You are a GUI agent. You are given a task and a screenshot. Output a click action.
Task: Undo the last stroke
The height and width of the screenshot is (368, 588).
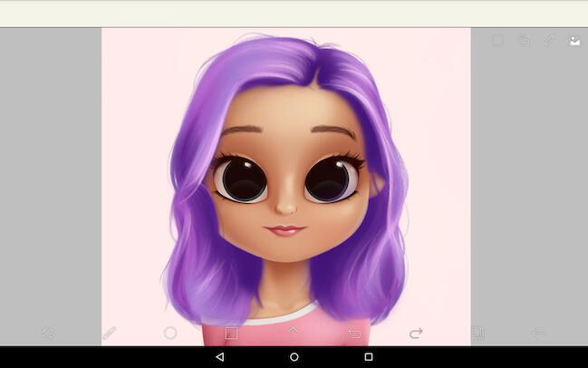pyautogui.click(x=354, y=333)
